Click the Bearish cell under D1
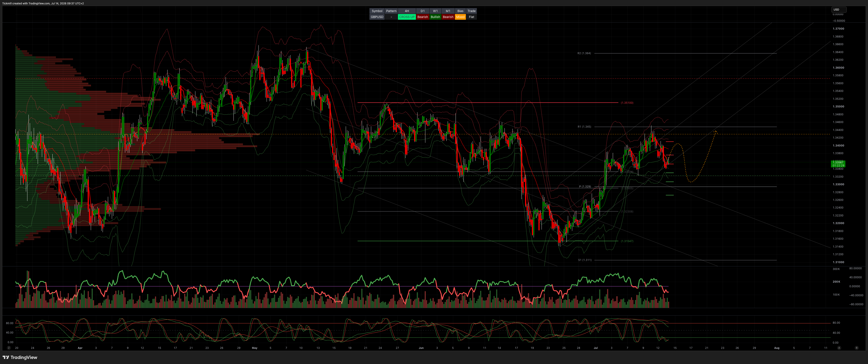Image resolution: width=868 pixels, height=364 pixels. coord(422,17)
